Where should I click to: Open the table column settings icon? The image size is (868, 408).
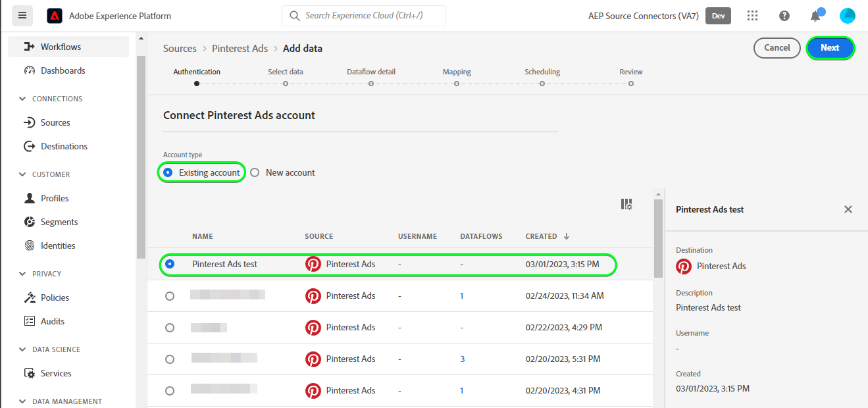click(626, 205)
